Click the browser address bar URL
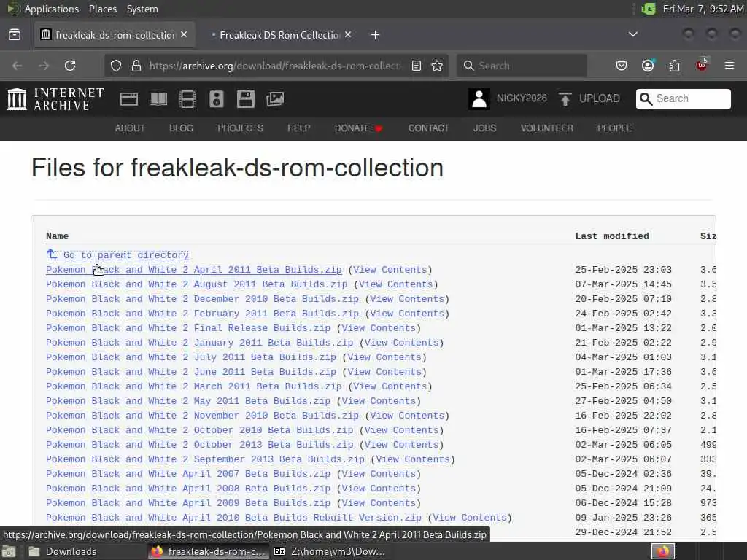The image size is (747, 560). point(275,66)
